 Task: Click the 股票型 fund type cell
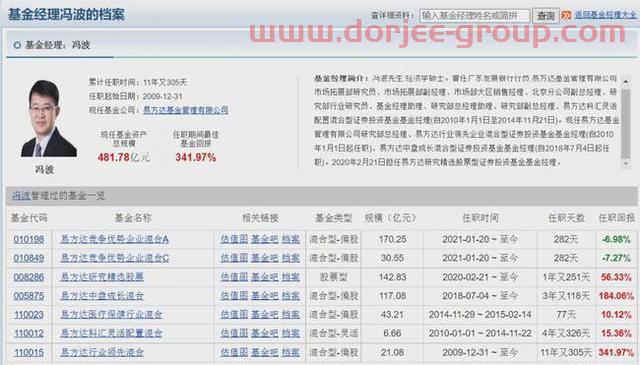[333, 277]
